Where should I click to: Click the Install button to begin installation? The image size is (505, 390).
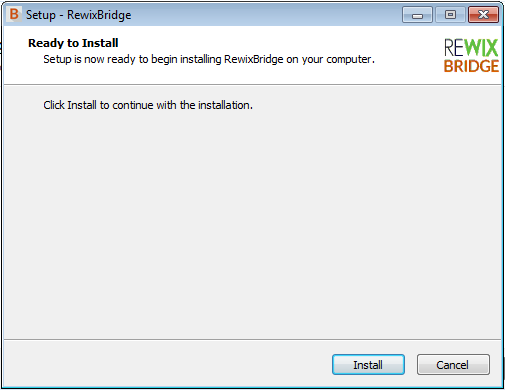click(368, 365)
